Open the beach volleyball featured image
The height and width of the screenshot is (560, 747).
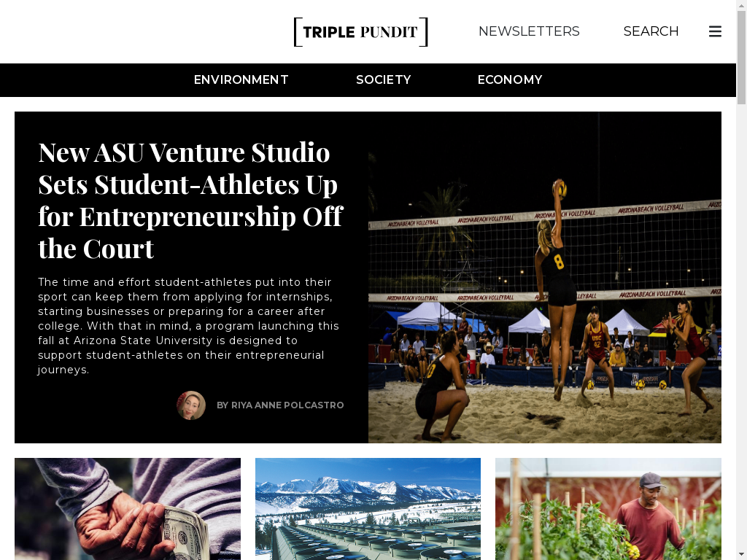pos(544,278)
